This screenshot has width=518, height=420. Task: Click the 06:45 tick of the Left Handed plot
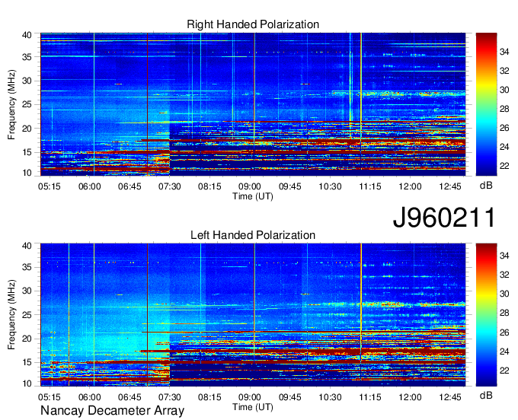(x=129, y=397)
